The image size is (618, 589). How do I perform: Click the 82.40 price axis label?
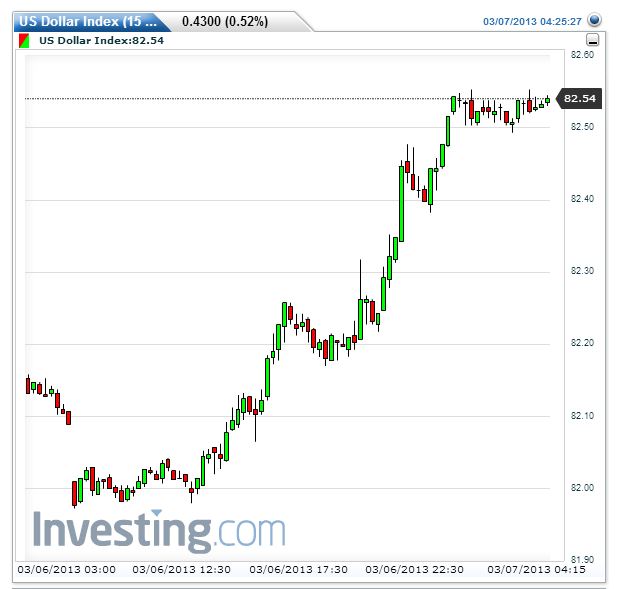coord(582,199)
